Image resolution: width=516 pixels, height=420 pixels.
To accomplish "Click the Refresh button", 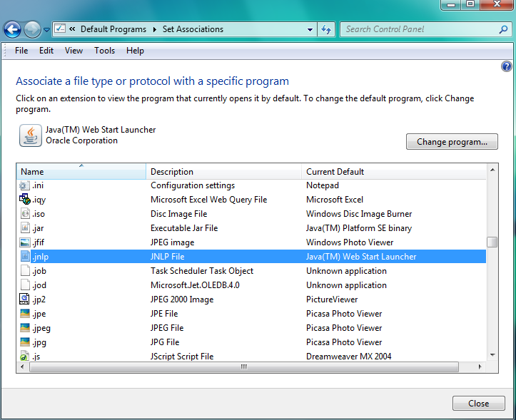I will [x=326, y=29].
